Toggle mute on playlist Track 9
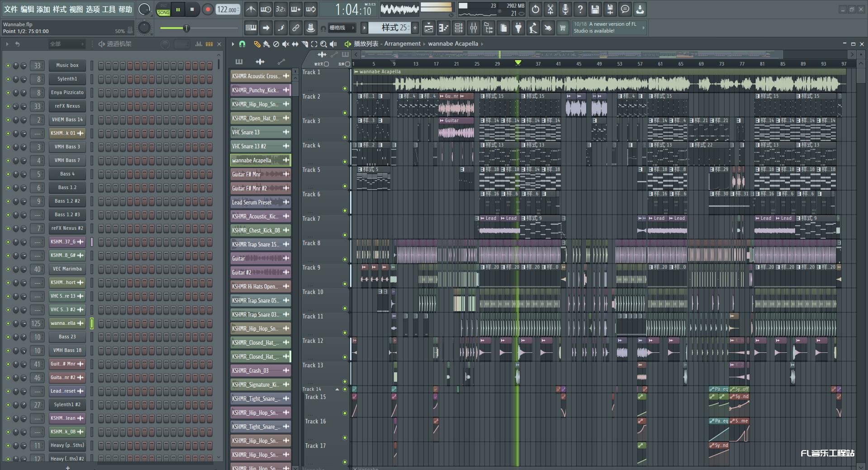Image resolution: width=868 pixels, height=470 pixels. point(345,284)
